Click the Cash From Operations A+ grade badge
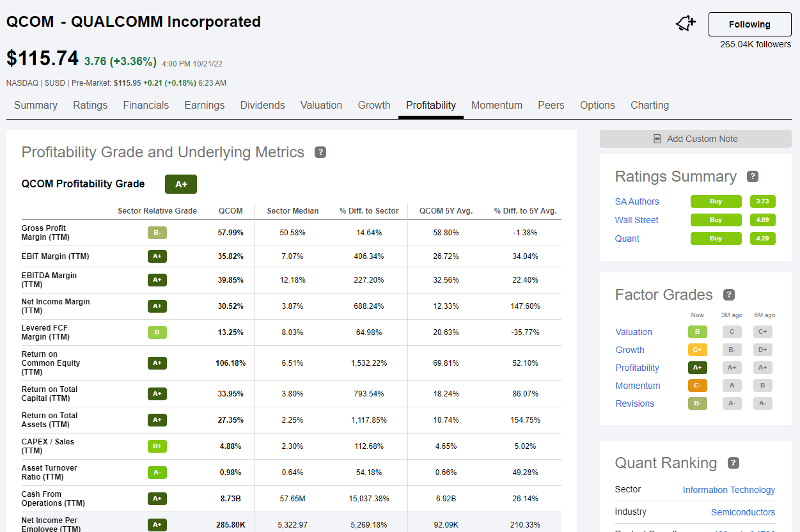This screenshot has height=532, width=800. (157, 499)
